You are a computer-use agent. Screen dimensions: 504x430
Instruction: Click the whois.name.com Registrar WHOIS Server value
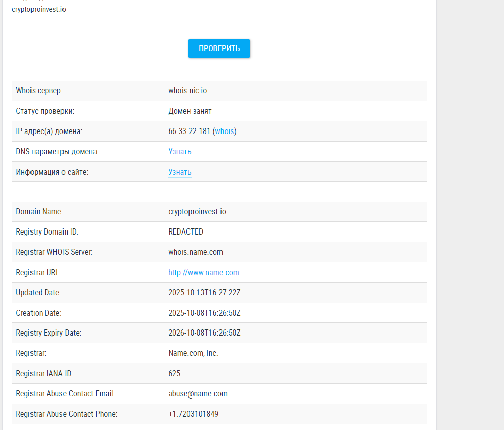(195, 252)
